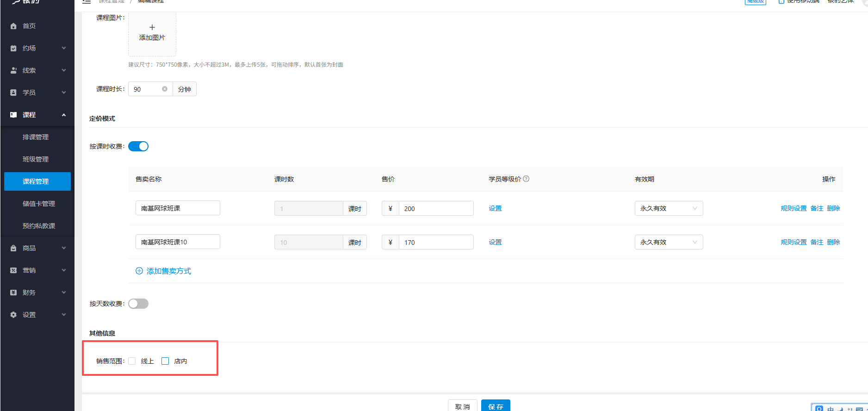Enable the 按天数收费 switch

138,304
